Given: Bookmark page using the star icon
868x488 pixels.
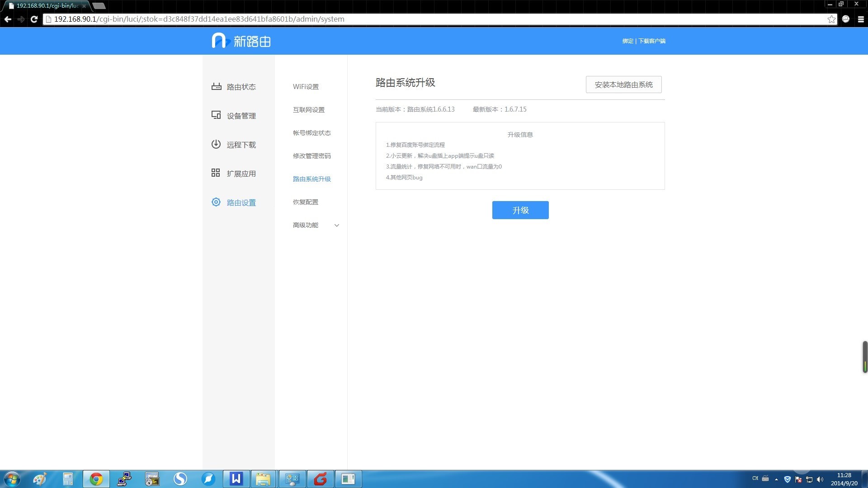Looking at the screenshot, I should pyautogui.click(x=831, y=19).
